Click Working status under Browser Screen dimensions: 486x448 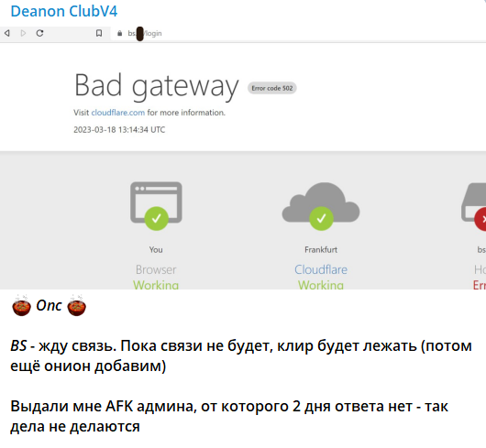(x=156, y=285)
